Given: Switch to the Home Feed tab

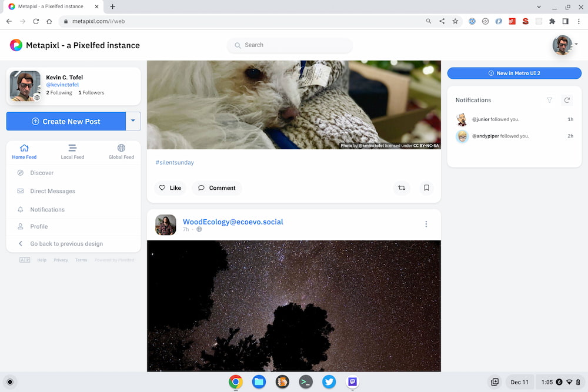Looking at the screenshot, I should coord(24,152).
